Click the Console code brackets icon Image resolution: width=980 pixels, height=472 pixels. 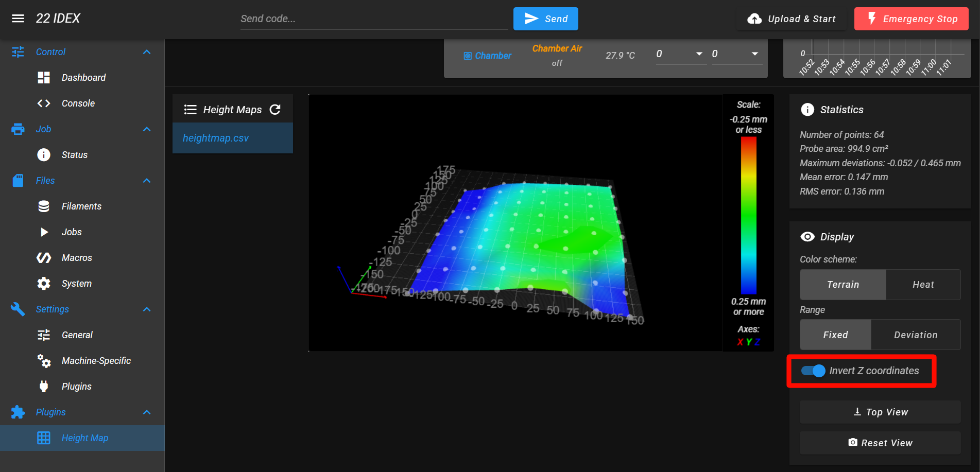click(x=44, y=103)
